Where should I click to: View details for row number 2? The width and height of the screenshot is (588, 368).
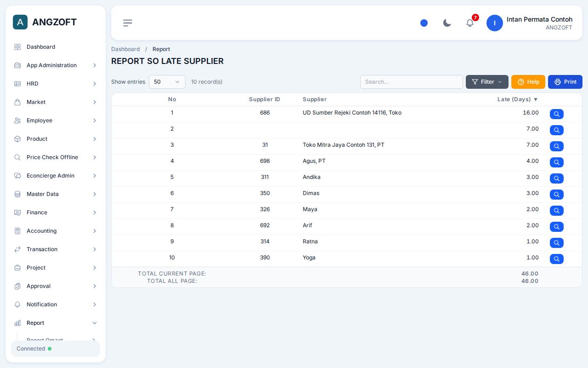coord(557,130)
